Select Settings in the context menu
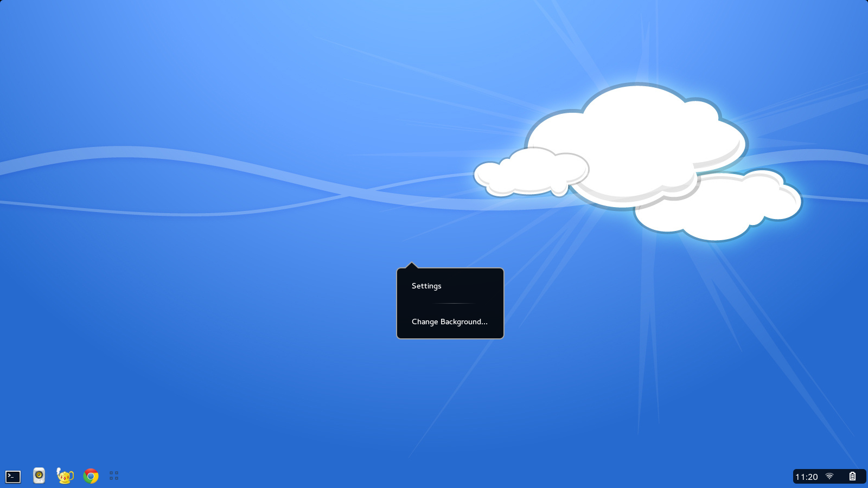 (x=426, y=286)
